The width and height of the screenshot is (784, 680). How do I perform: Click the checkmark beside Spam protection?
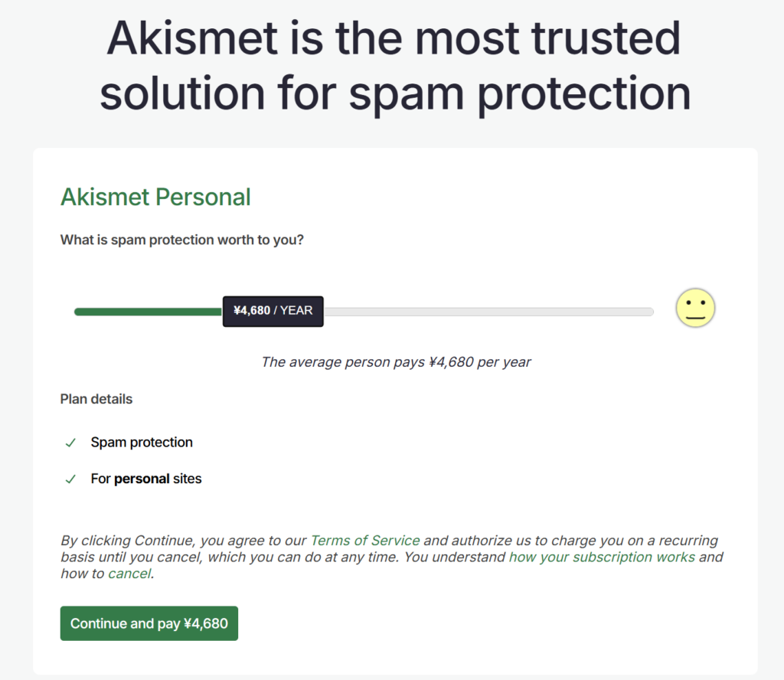coord(70,443)
